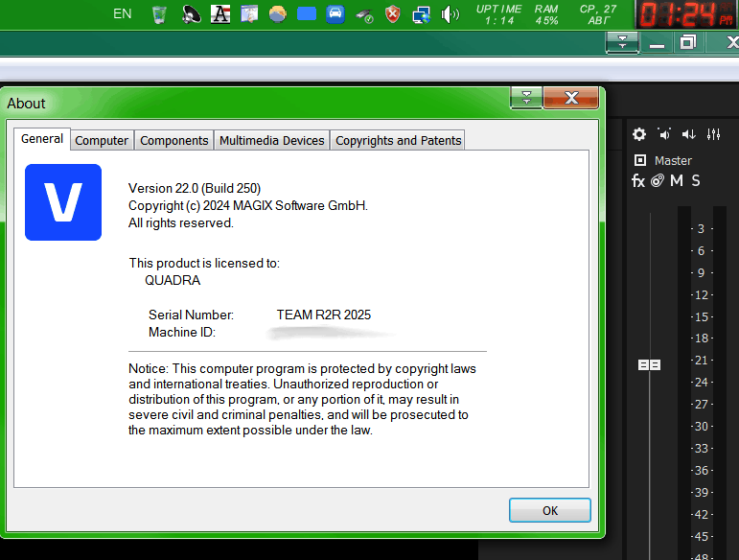Click the main window roll-up arrow button

pos(622,42)
